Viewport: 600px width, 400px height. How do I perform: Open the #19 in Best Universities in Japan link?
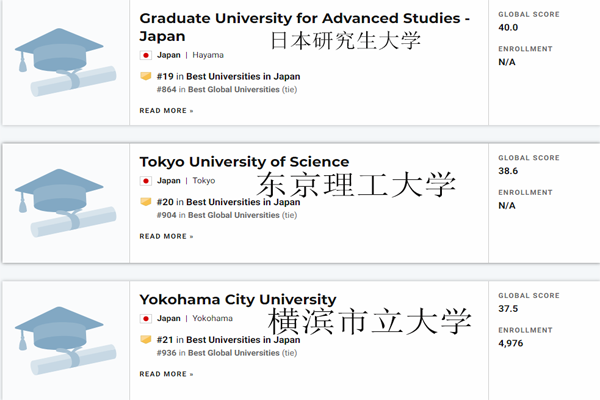[x=228, y=77]
